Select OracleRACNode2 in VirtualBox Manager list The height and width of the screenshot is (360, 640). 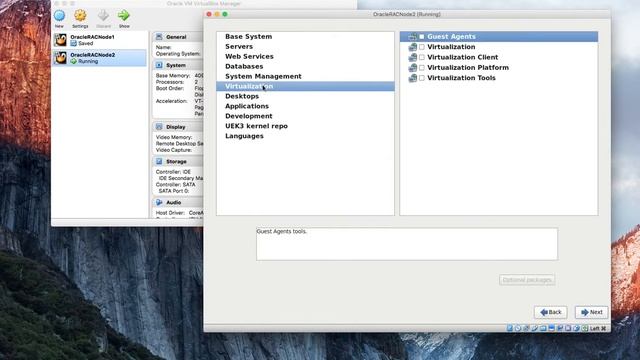point(100,58)
